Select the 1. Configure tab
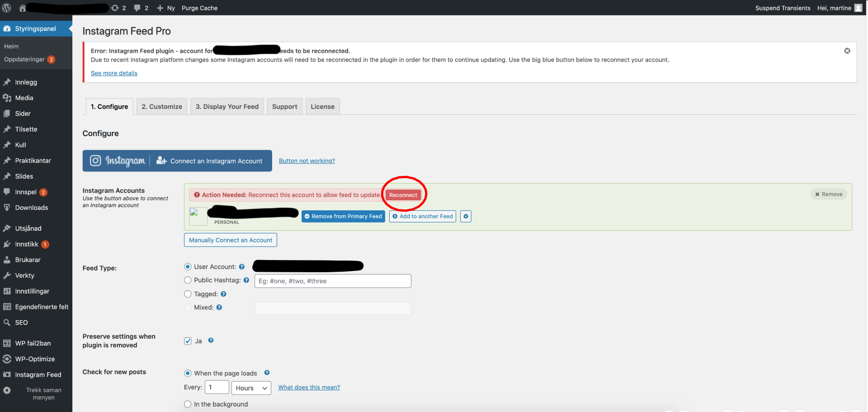This screenshot has height=412, width=868. 109,107
